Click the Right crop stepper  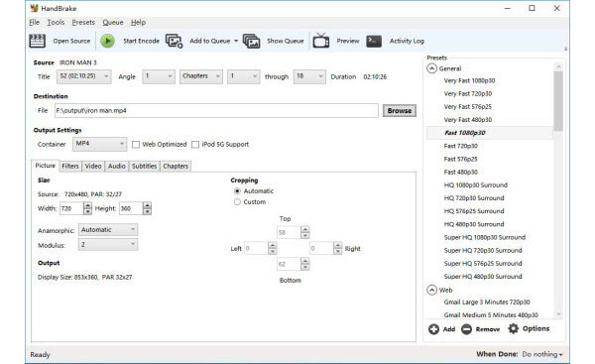pos(338,248)
